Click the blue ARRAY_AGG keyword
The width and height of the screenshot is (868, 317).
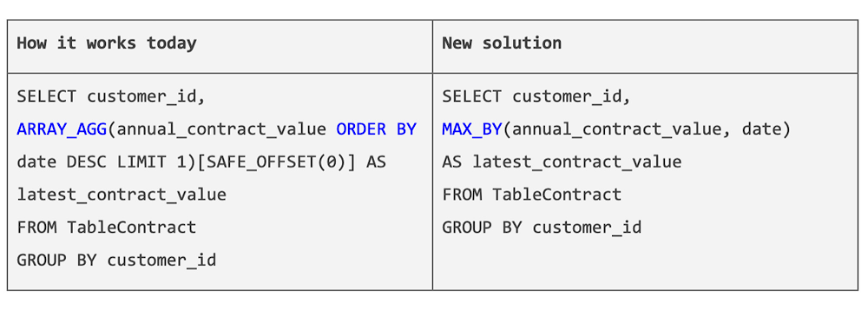point(62,129)
